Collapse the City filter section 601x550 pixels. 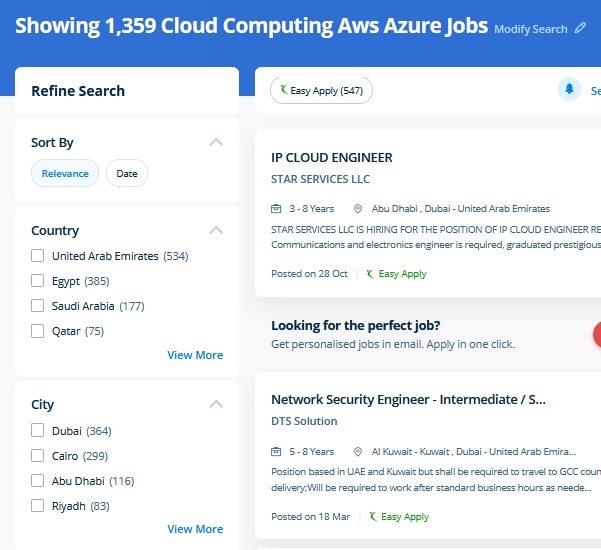[216, 404]
